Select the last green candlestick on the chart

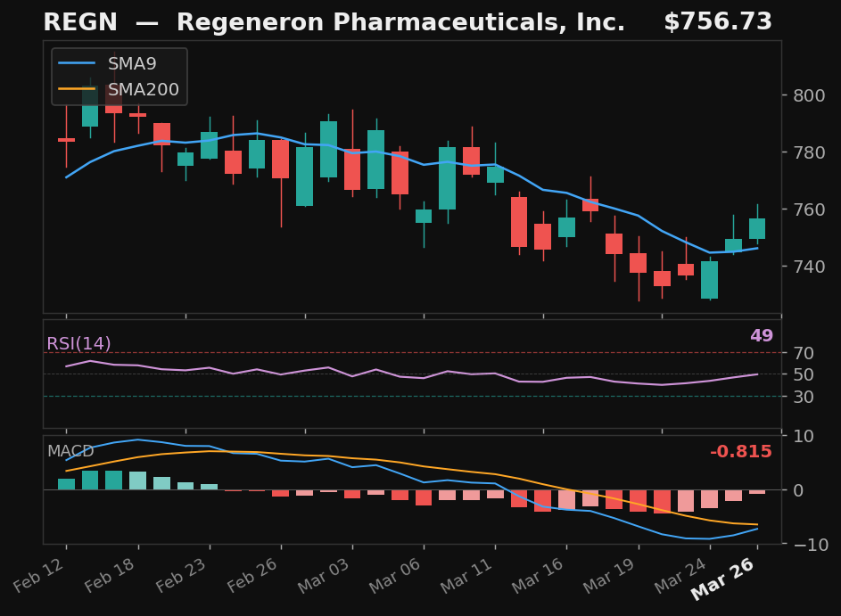tap(758, 230)
